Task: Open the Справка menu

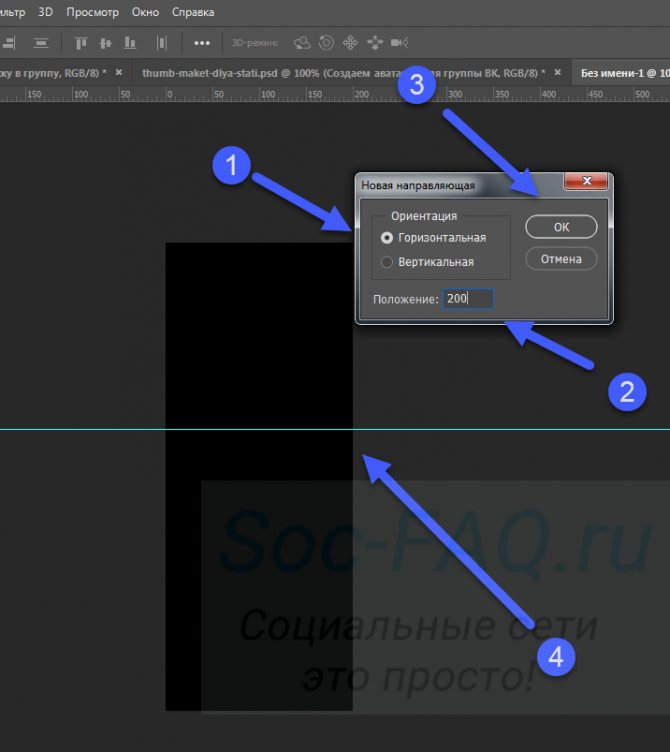Action: click(x=193, y=12)
